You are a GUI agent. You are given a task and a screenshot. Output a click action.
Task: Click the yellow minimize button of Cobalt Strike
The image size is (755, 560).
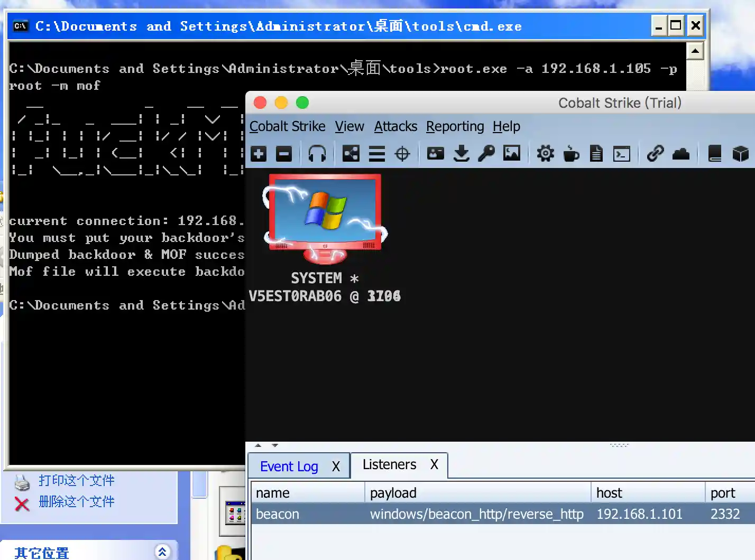[x=281, y=102]
